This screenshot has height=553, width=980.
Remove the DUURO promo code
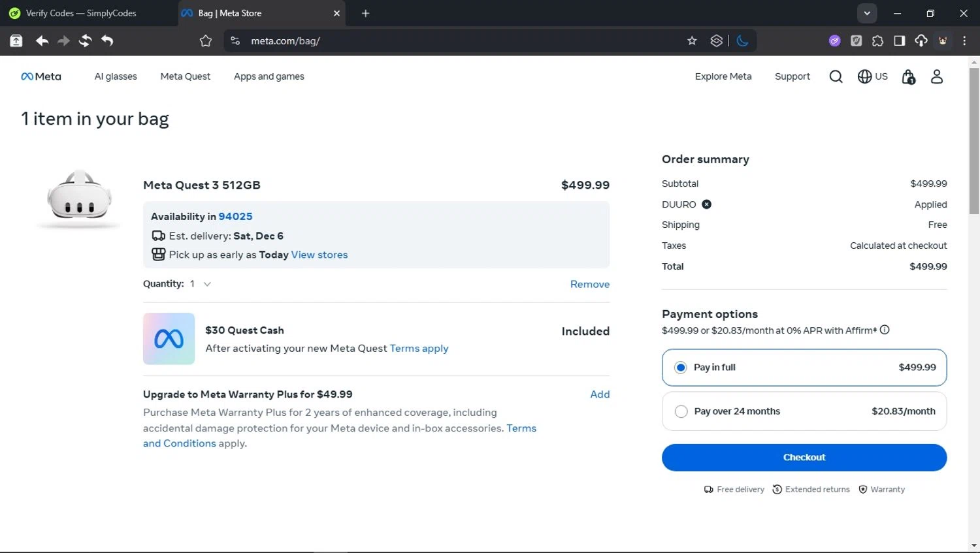coord(706,204)
